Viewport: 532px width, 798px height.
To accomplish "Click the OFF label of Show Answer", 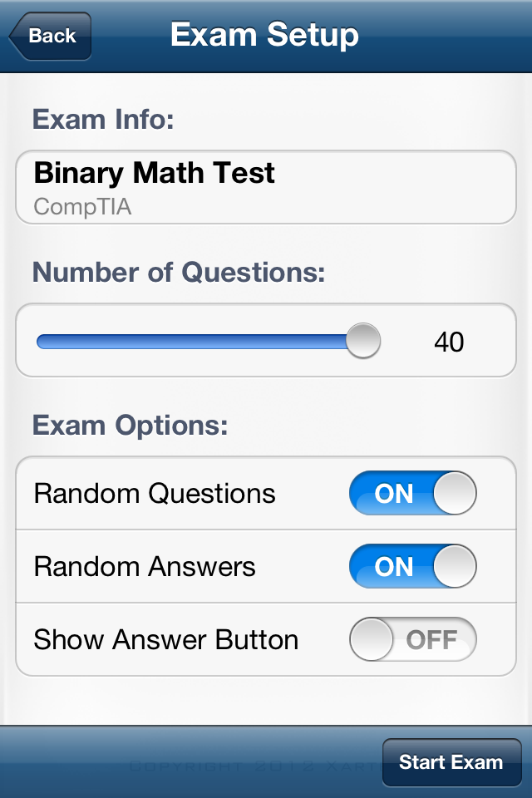I will pyautogui.click(x=431, y=640).
